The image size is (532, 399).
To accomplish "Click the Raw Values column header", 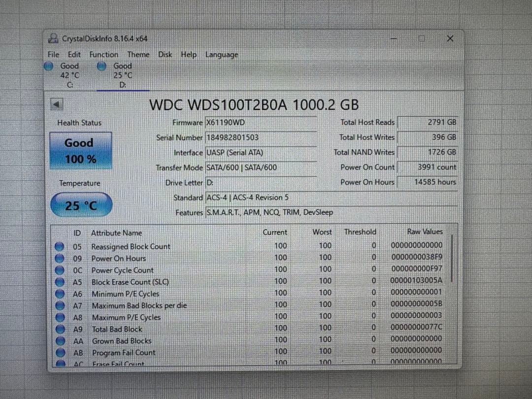I will click(x=425, y=232).
